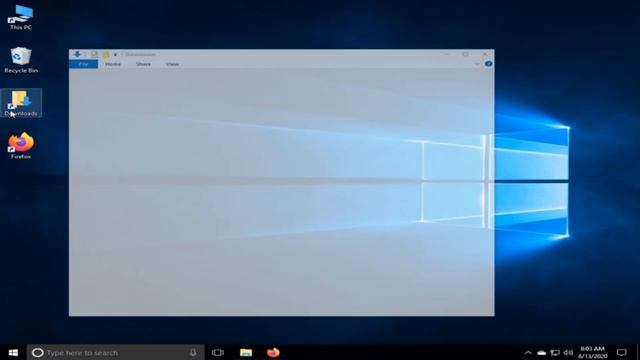
Task: Click the Explorer Help question mark icon
Action: 488,64
